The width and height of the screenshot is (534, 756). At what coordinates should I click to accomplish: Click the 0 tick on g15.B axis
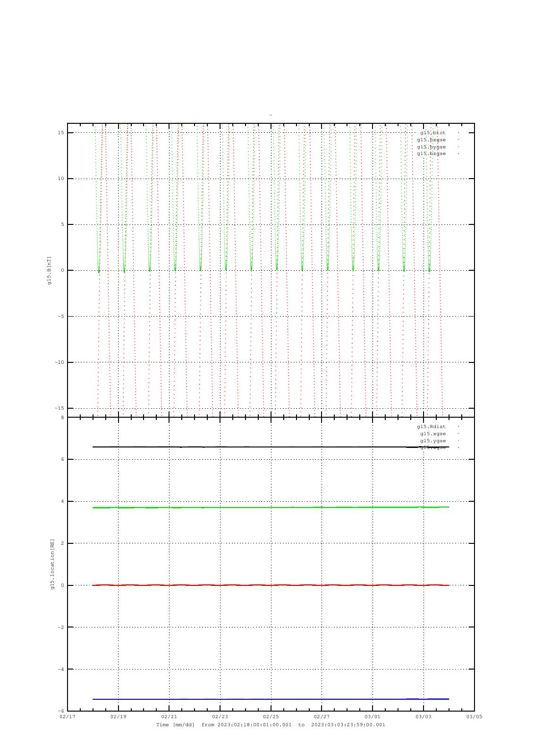click(62, 270)
